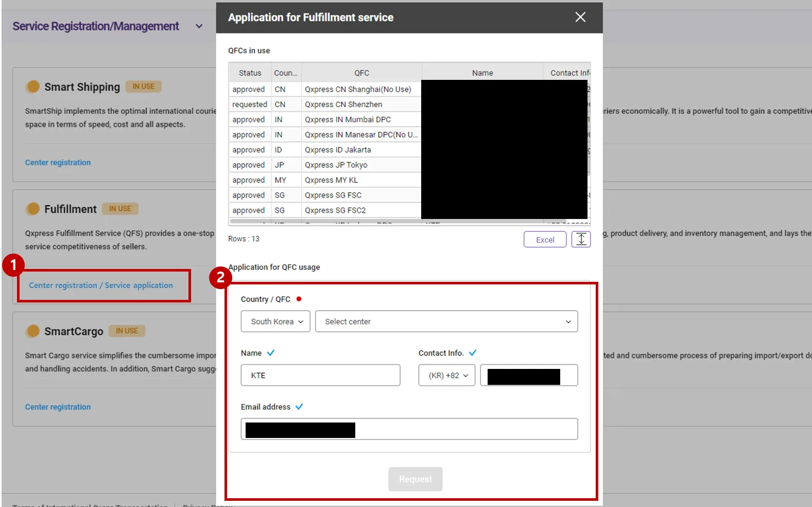This screenshot has width=812, height=507.
Task: Open the Select center dropdown
Action: pos(446,322)
